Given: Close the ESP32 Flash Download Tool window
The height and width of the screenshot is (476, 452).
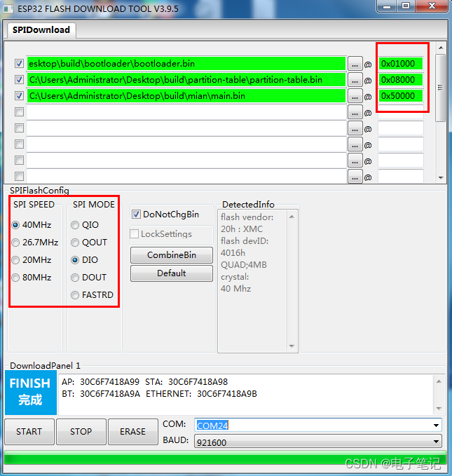Looking at the screenshot, I should [432, 6].
